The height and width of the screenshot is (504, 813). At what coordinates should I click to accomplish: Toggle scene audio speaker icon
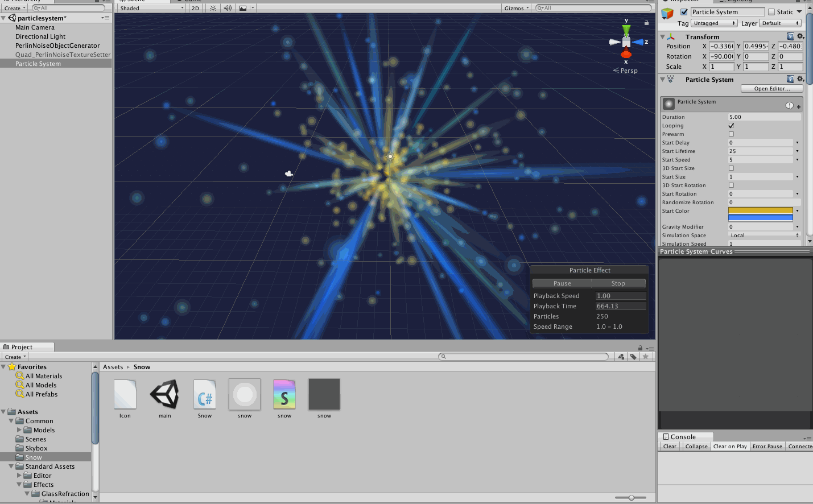228,8
